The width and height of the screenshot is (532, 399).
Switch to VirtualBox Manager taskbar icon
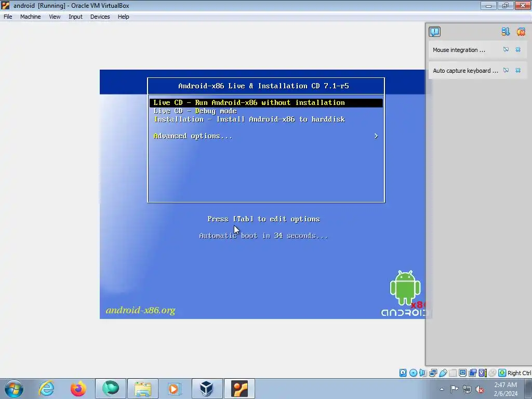coord(207,389)
